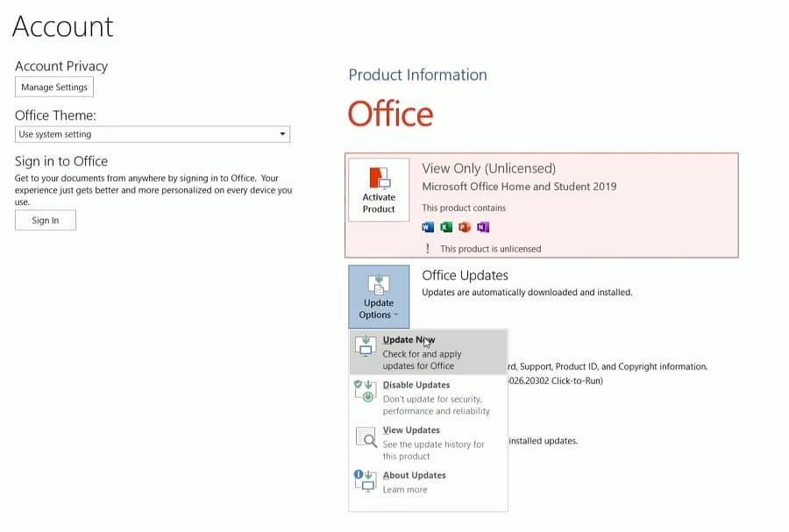Click the Word app icon
This screenshot has width=789, height=532.
click(428, 227)
